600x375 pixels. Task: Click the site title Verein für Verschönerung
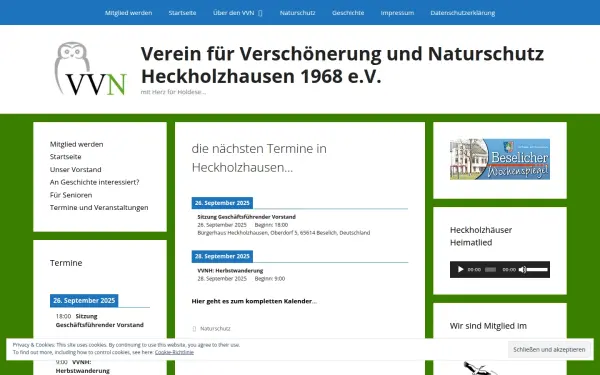[342, 65]
